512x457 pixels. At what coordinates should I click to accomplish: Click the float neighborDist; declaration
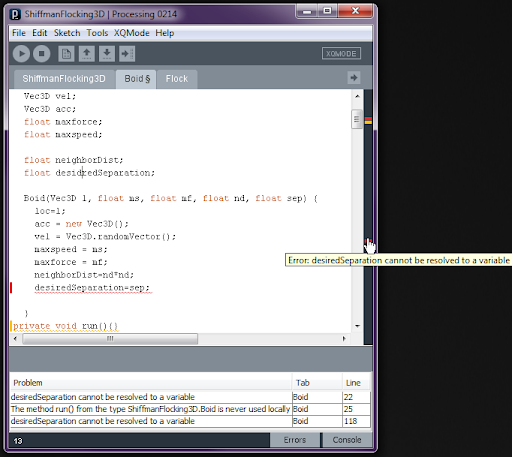coord(73,160)
